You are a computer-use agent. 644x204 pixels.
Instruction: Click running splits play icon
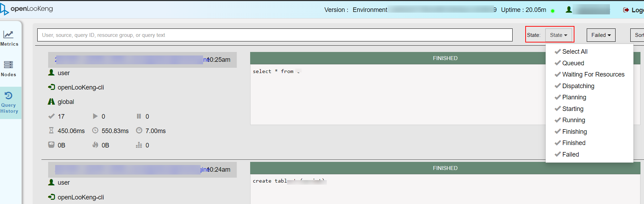point(95,116)
